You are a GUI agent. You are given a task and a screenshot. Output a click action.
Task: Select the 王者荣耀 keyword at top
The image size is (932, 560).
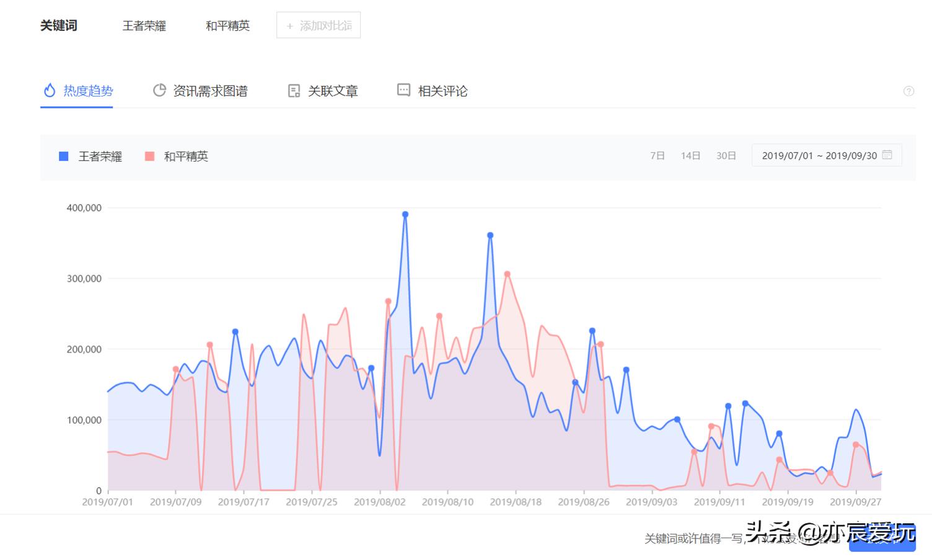[143, 25]
